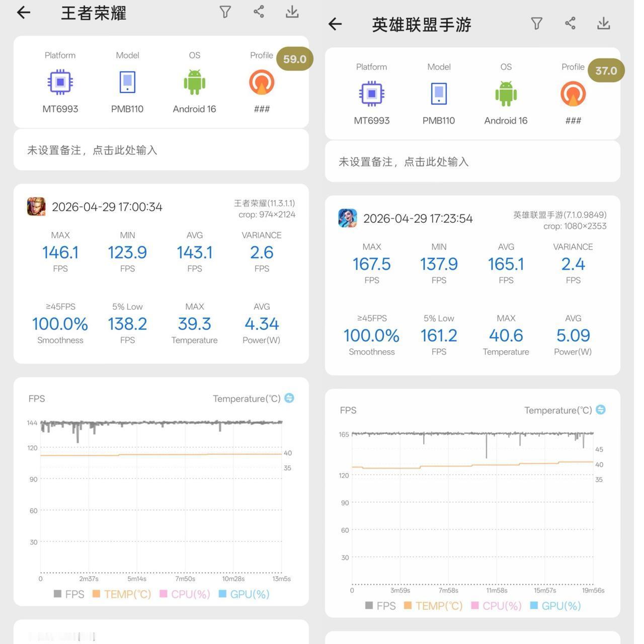Toggle TEMP(℃) legend in 英雄联盟手游 chart
Image resolution: width=644 pixels, height=644 pixels.
(433, 606)
